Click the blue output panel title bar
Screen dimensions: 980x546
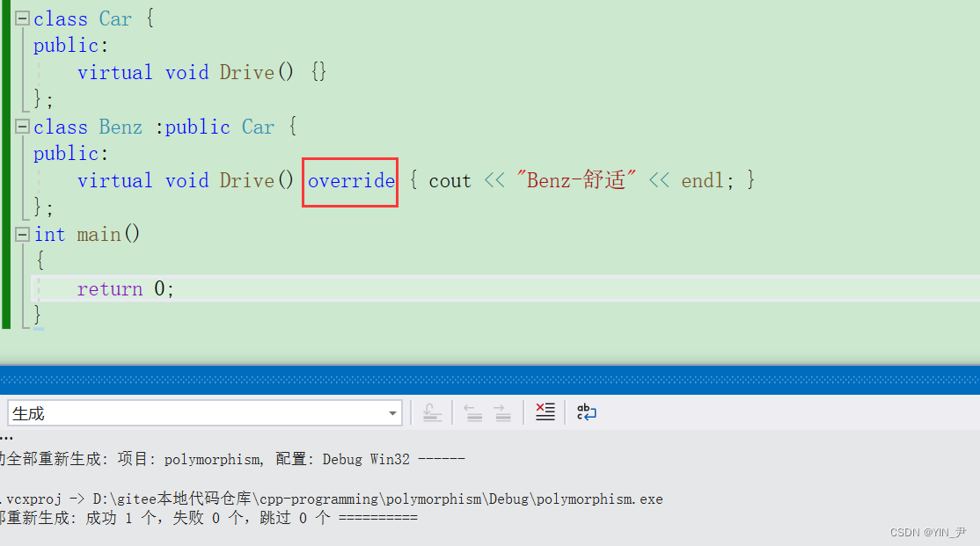pos(490,381)
